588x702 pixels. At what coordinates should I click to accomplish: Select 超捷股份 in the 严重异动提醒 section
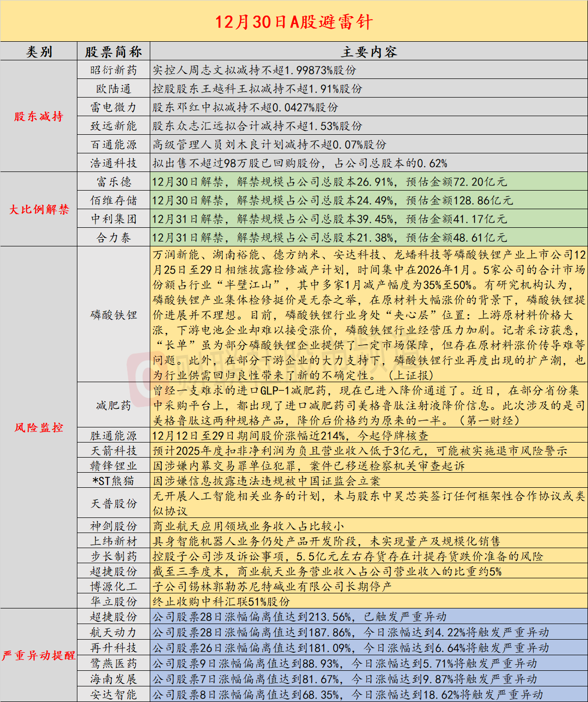tap(114, 617)
